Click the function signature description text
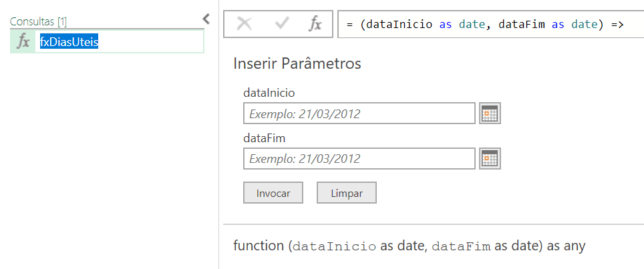Viewport: 644px width, 269px height. click(x=409, y=246)
